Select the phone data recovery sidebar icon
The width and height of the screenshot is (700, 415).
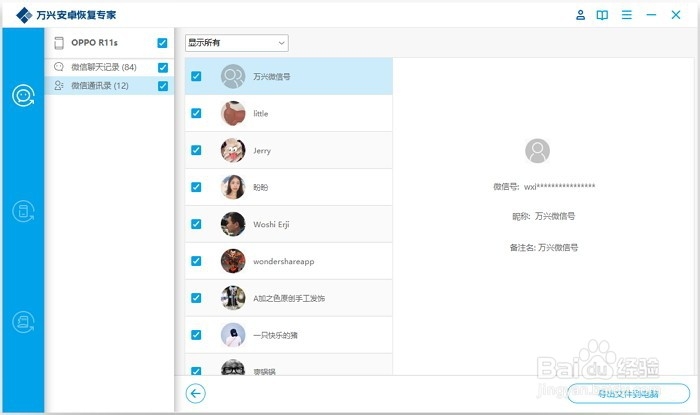23,211
